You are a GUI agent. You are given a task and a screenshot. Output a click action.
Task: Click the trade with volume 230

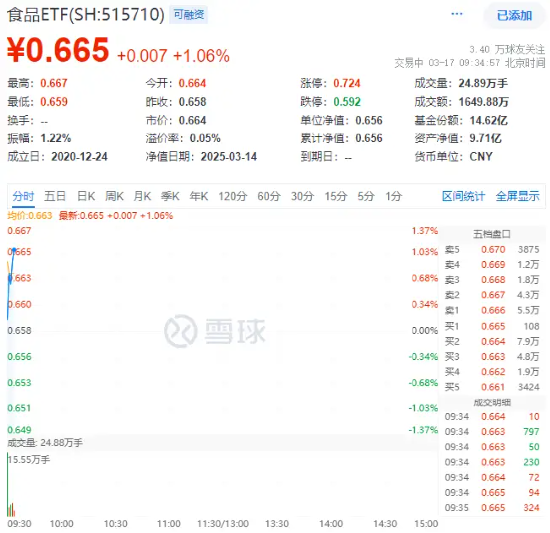(492, 462)
